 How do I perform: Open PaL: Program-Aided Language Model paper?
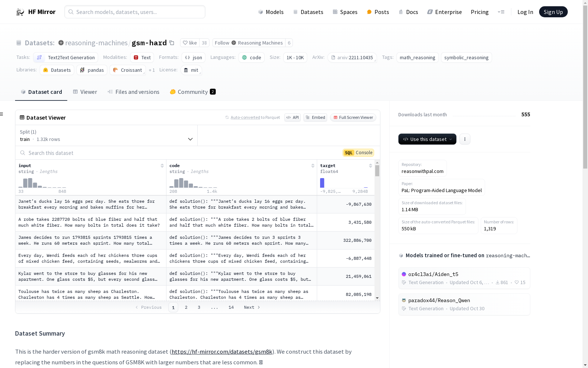(x=442, y=190)
